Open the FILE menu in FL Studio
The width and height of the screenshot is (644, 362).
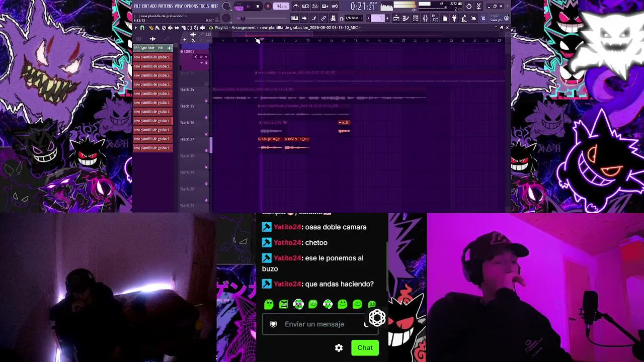point(137,6)
